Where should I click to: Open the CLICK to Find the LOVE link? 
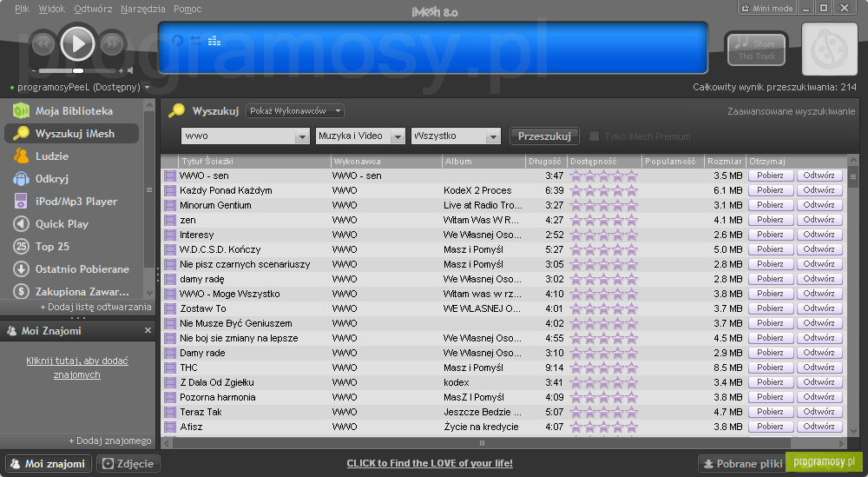[430, 463]
